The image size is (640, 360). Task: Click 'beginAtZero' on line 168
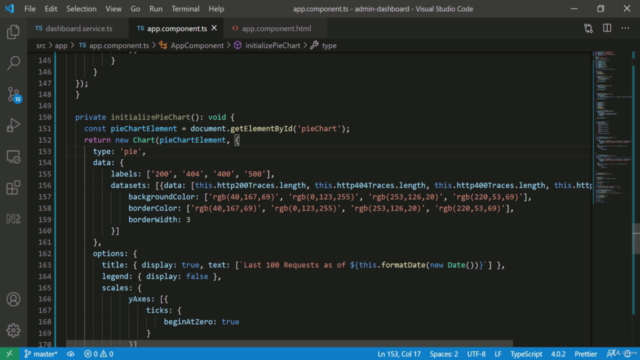tap(188, 322)
